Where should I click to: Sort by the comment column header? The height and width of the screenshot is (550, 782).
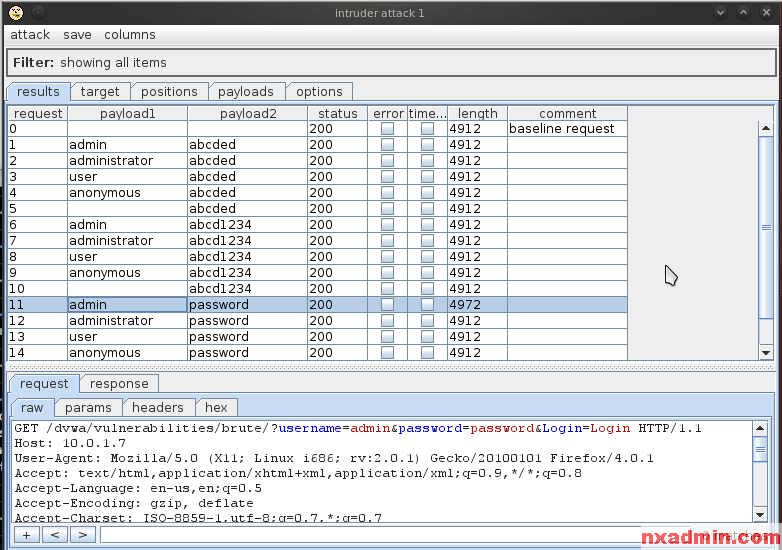point(568,113)
